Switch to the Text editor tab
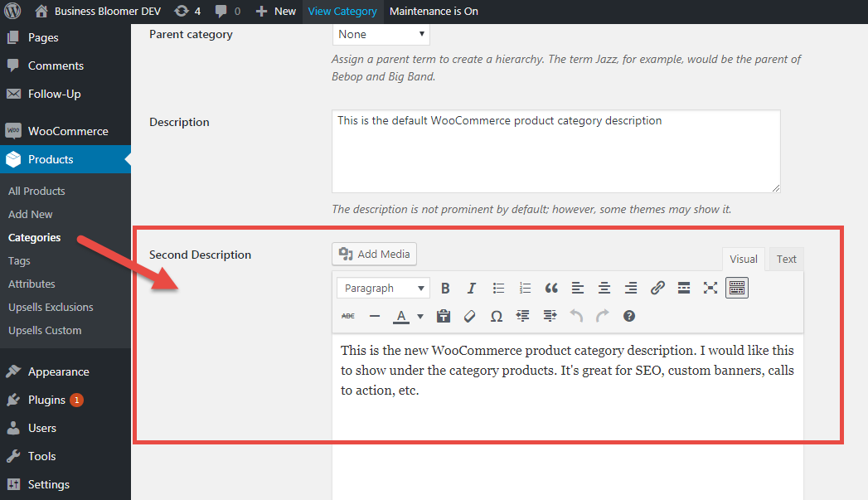Screen dimensions: 868x500 point(786,259)
